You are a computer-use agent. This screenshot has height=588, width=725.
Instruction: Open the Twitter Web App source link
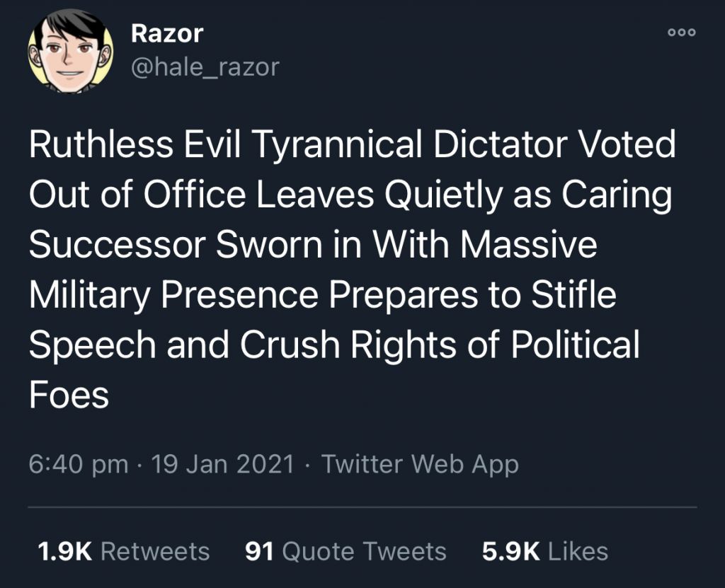click(x=420, y=464)
